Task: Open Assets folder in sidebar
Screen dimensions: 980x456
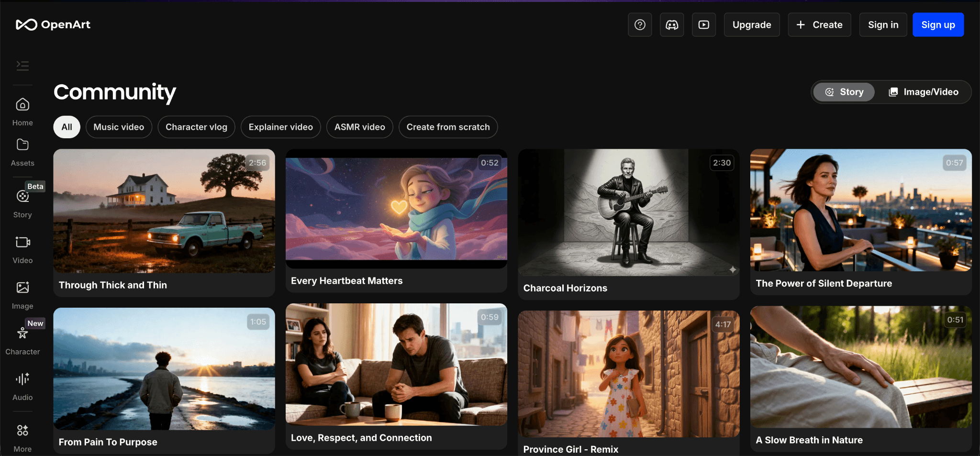Action: point(22,152)
